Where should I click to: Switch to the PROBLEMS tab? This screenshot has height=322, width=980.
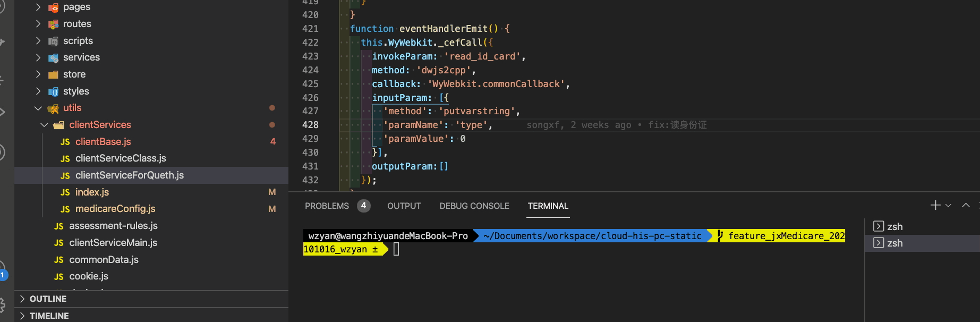click(x=327, y=206)
